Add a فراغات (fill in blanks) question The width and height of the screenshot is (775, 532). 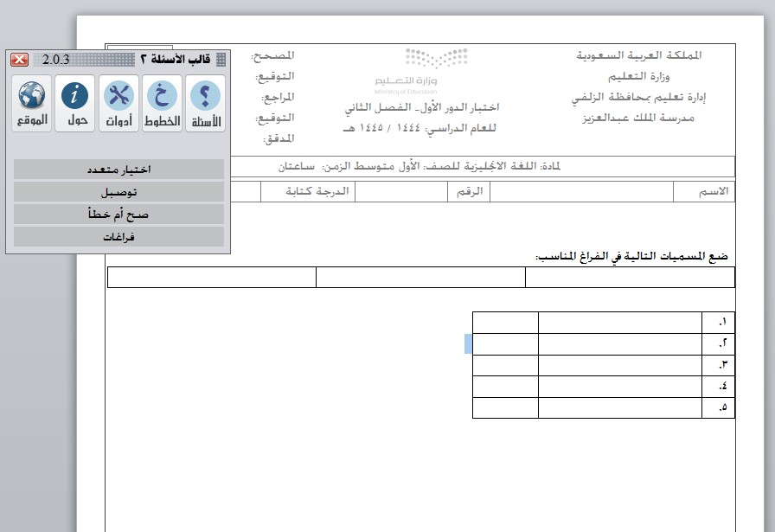click(119, 236)
